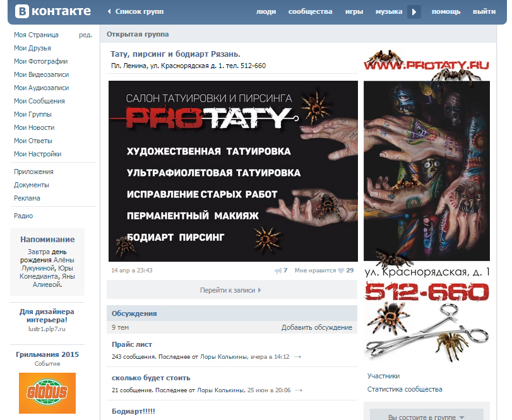Open помощь in the top menu

[446, 11]
